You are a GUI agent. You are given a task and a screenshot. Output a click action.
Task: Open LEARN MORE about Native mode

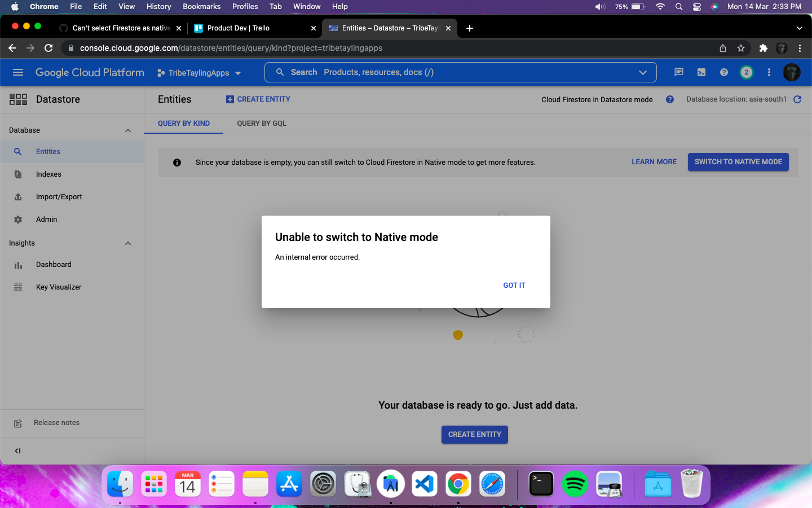[x=654, y=161]
